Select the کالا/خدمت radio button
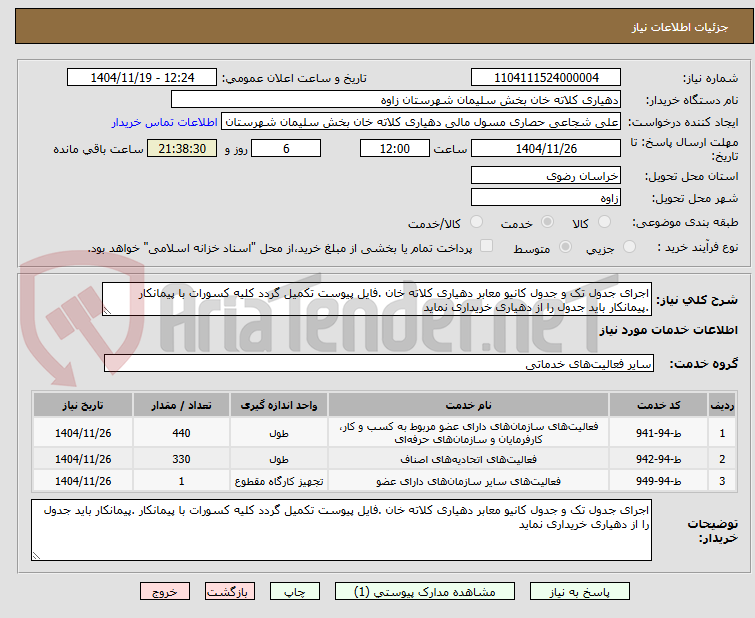 (476, 222)
